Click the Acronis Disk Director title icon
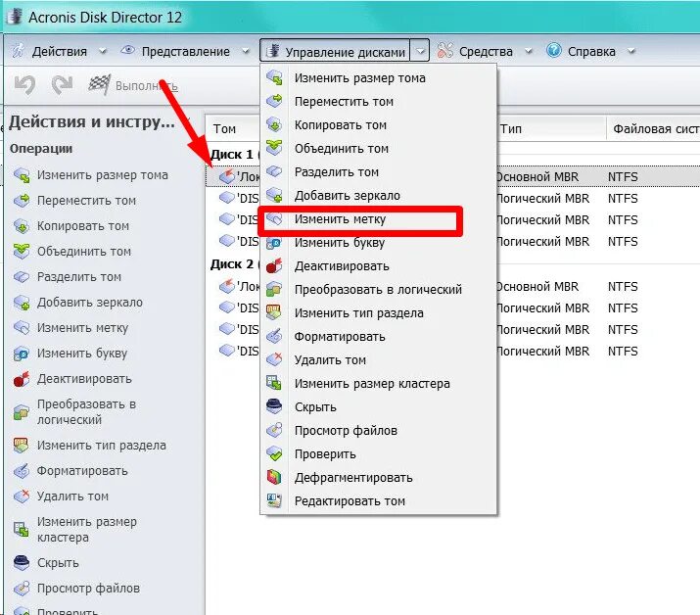The image size is (700, 615). coord(16,16)
